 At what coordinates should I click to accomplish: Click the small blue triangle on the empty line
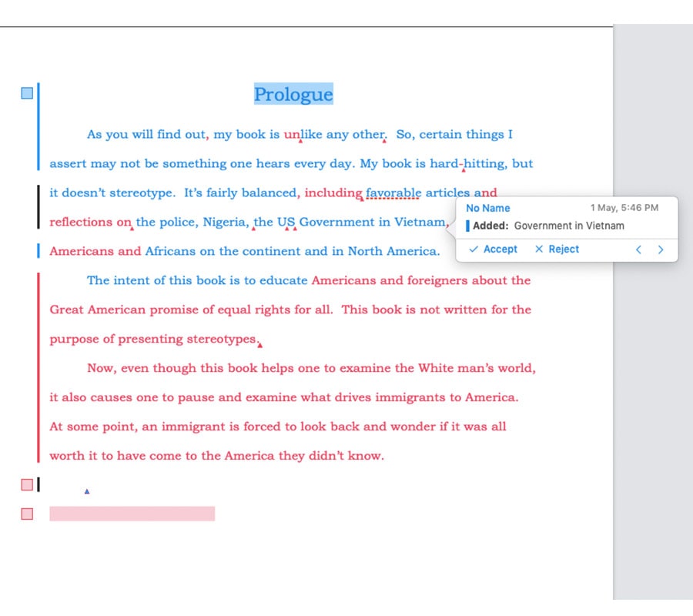[86, 490]
